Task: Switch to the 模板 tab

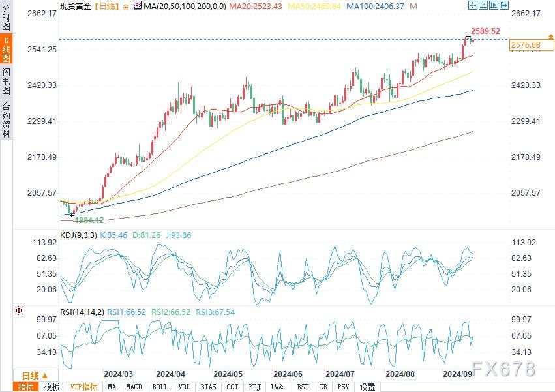Action: (52, 387)
